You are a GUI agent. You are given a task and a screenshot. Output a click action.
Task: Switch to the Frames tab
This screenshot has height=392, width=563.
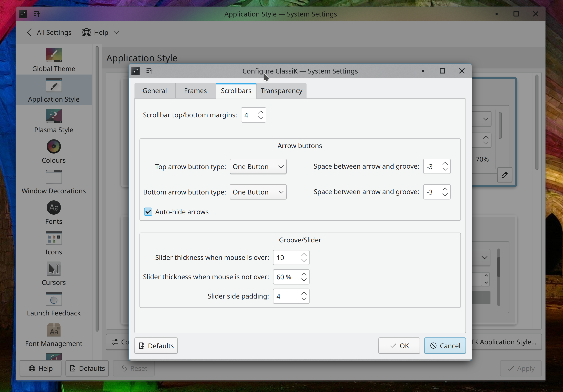coord(195,91)
